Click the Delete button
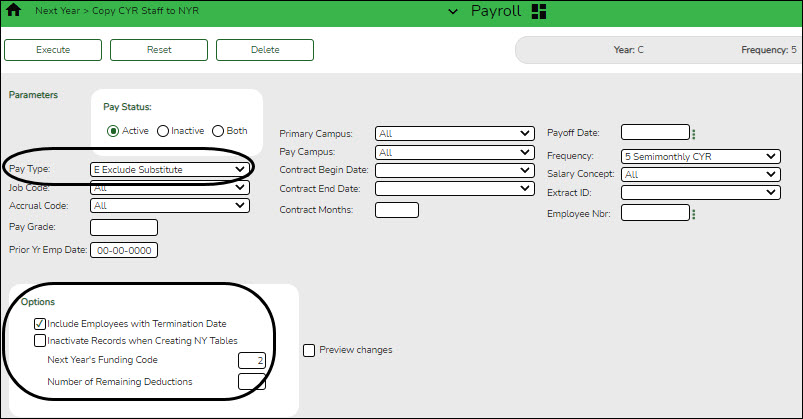Image resolution: width=803 pixels, height=419 pixels. click(x=265, y=49)
